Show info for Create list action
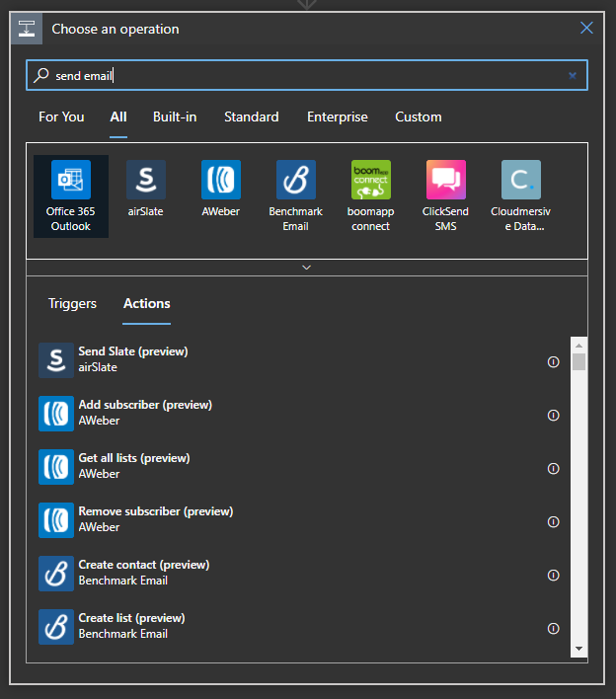 tap(553, 629)
